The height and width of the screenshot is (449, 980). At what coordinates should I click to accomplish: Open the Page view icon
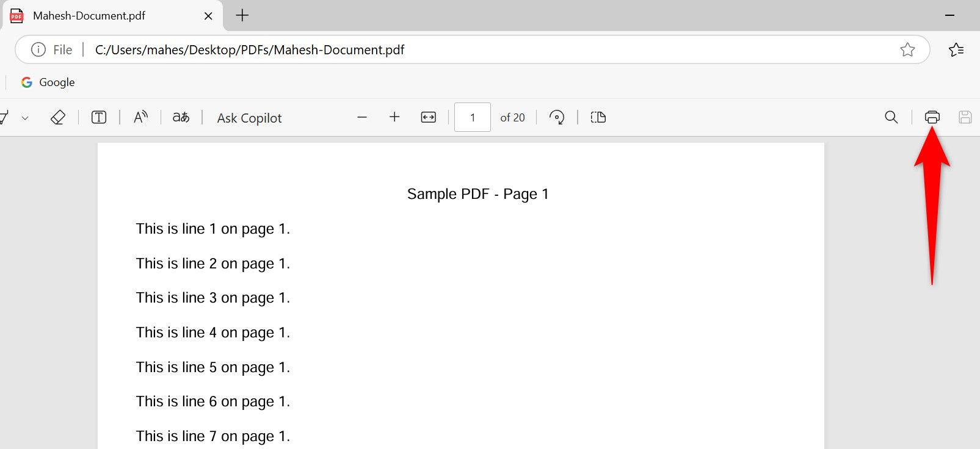(x=598, y=117)
